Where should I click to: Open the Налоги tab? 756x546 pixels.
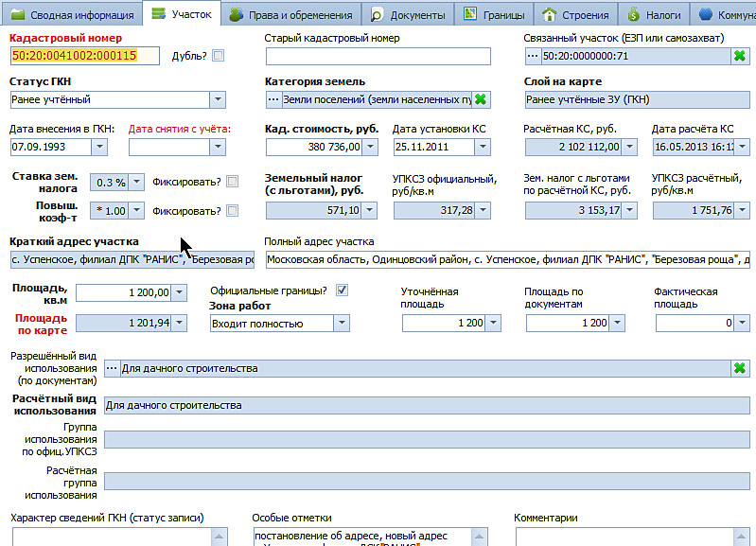coord(654,14)
